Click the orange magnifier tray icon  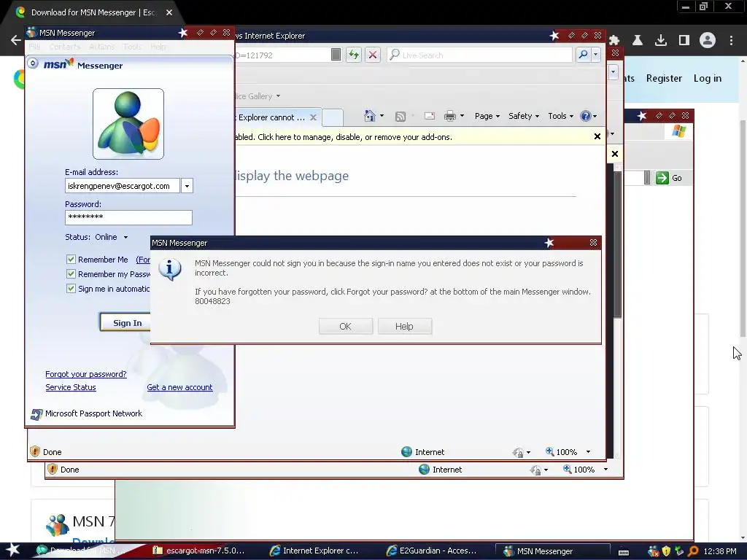(x=693, y=551)
